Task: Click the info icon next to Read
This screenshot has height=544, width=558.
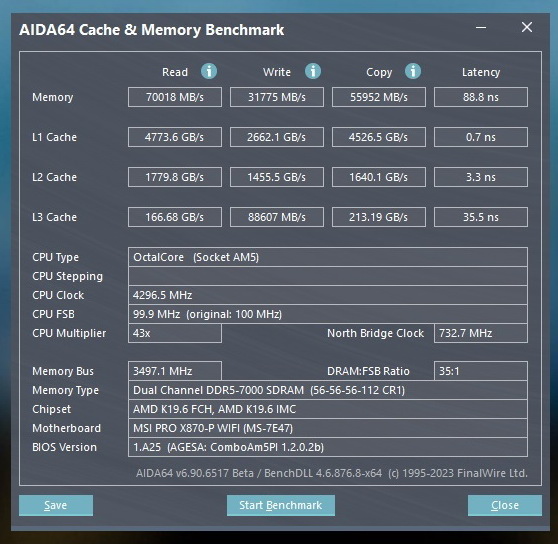Action: click(x=209, y=71)
